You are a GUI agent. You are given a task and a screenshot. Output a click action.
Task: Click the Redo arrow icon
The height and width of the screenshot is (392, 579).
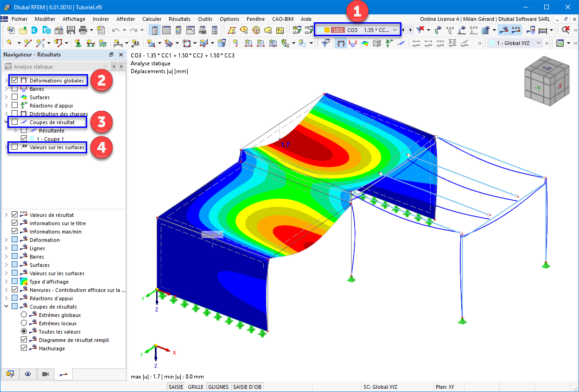pos(134,30)
